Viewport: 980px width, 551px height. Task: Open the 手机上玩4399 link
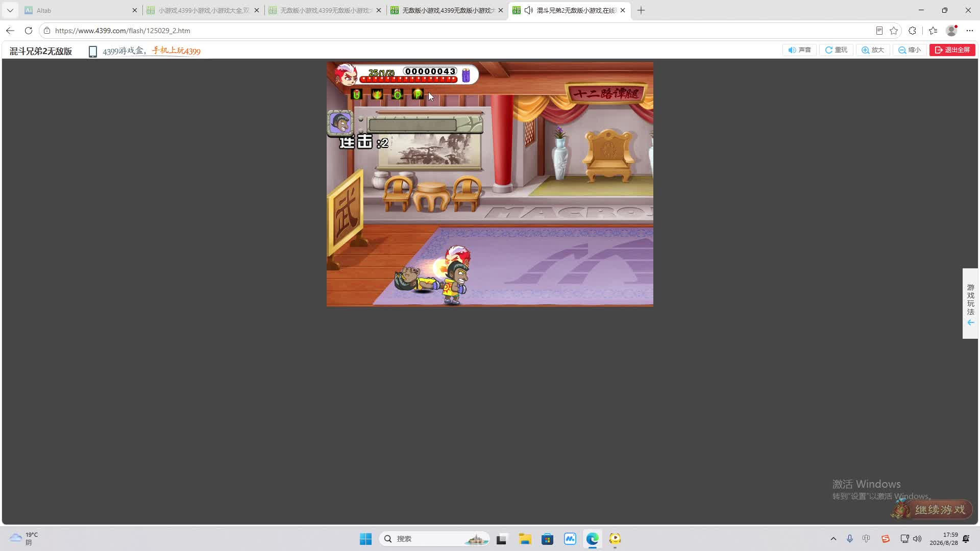(x=176, y=51)
